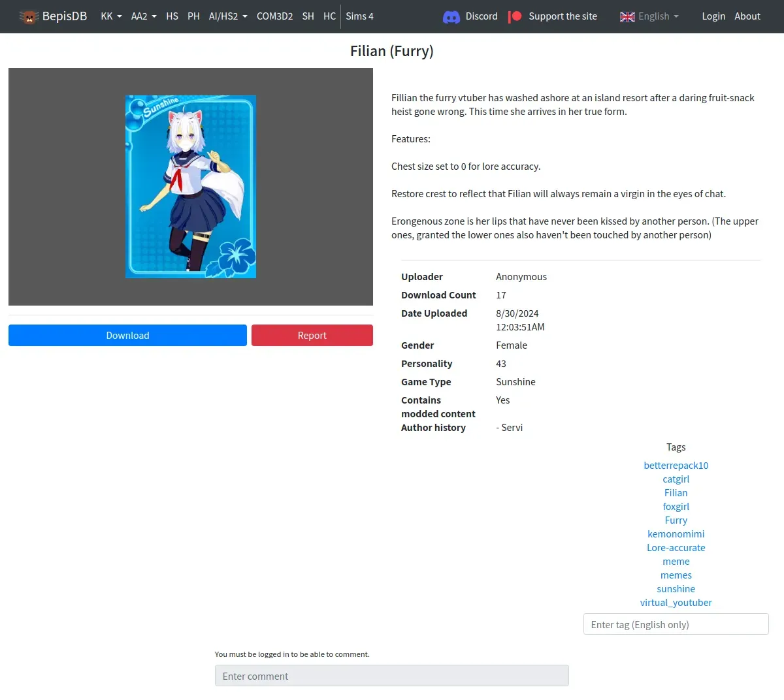Go to the PH section

193,16
